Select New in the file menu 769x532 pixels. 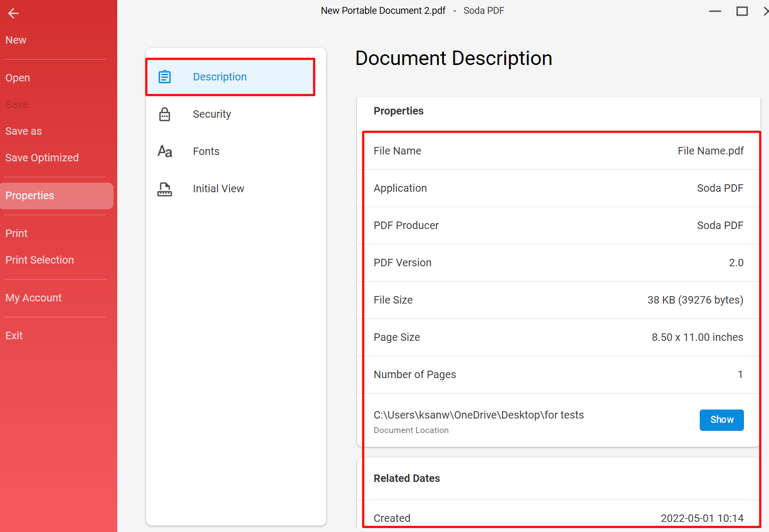pyautogui.click(x=16, y=40)
